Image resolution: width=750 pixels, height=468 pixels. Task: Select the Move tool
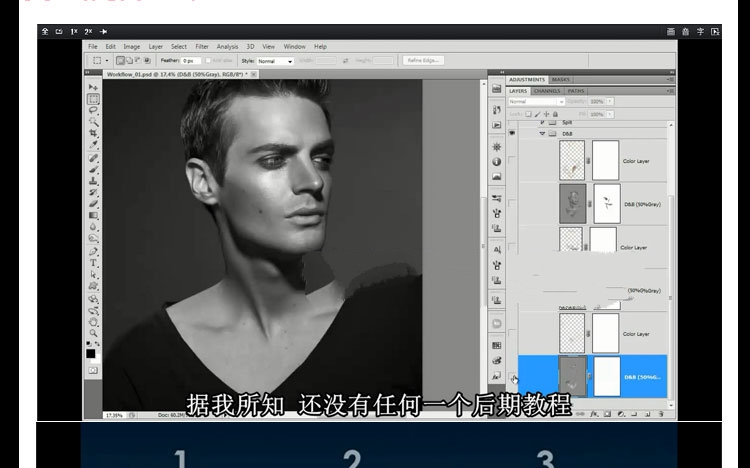click(x=93, y=87)
